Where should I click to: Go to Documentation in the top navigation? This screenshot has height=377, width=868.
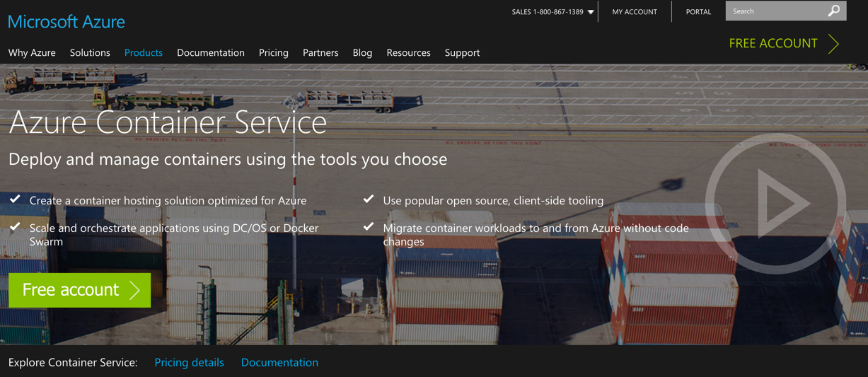[211, 53]
